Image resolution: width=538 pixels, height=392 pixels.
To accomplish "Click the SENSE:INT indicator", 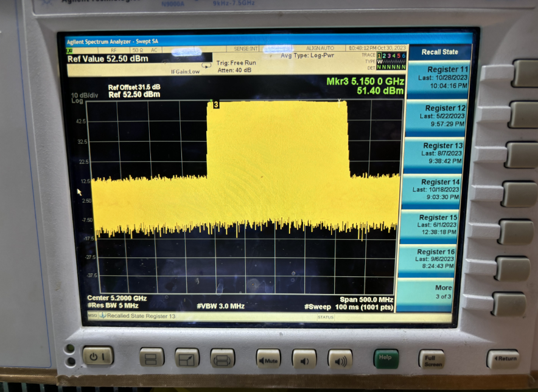I will tap(246, 49).
